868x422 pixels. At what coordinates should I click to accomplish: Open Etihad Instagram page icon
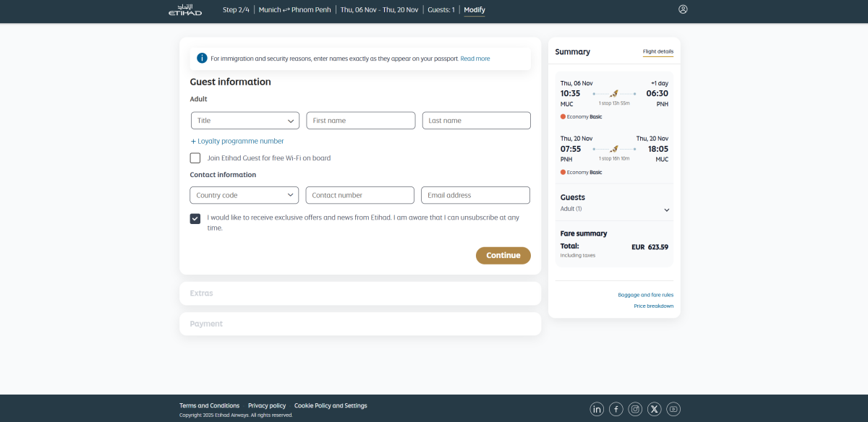pyautogui.click(x=635, y=409)
